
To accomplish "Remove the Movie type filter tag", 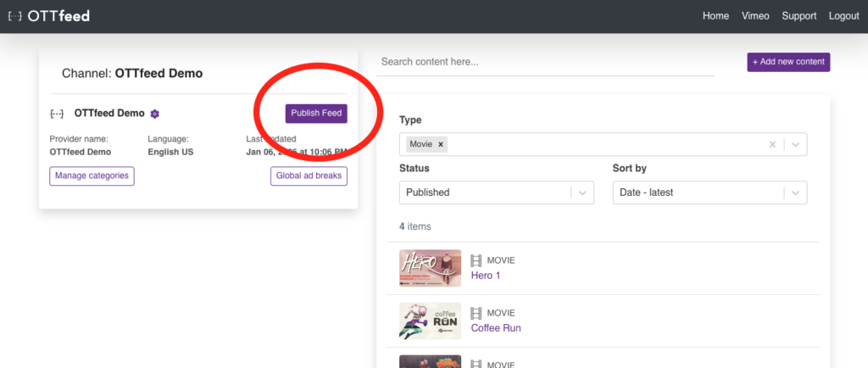I will (441, 144).
